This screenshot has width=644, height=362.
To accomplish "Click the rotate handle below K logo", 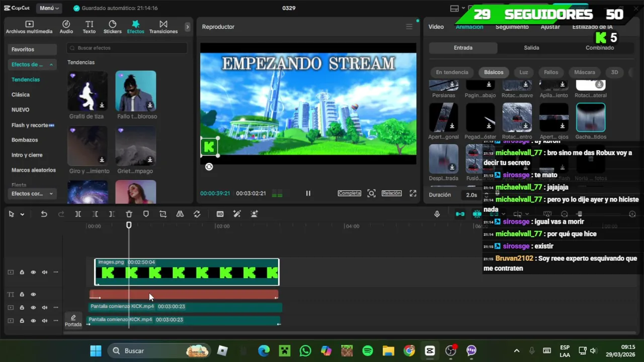I will click(209, 167).
